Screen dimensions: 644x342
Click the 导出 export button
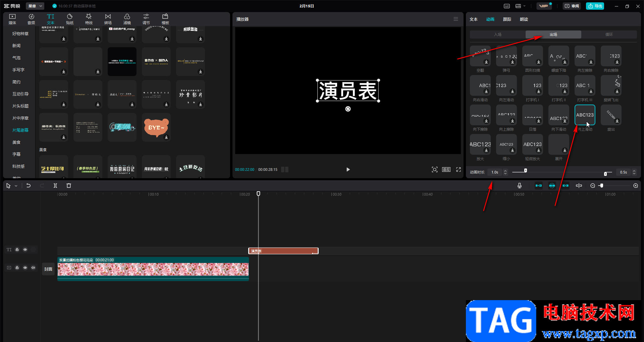pos(595,6)
